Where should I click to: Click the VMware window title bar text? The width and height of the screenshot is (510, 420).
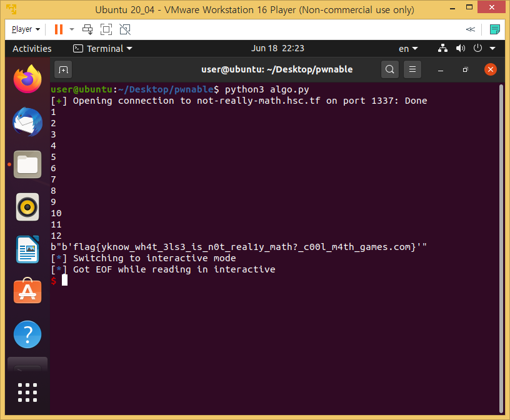coord(254,10)
